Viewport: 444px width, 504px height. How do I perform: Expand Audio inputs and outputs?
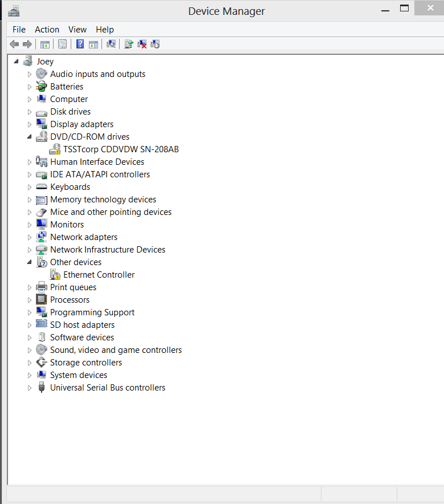(x=29, y=74)
